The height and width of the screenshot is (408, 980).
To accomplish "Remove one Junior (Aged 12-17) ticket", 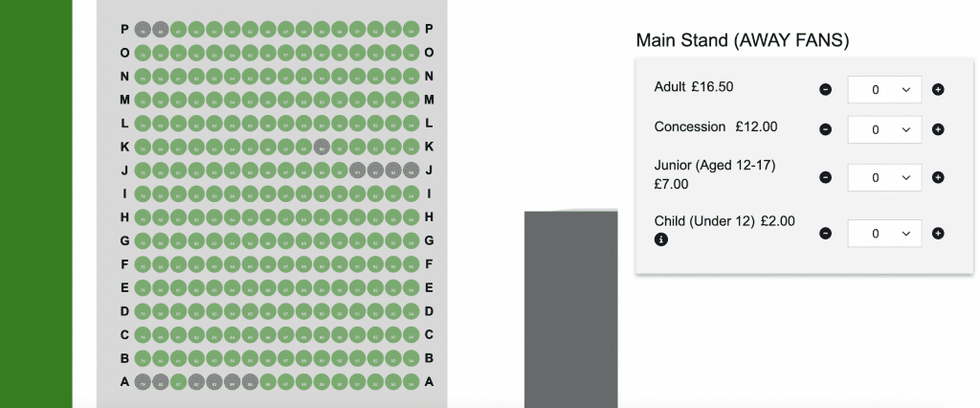I will (x=825, y=177).
